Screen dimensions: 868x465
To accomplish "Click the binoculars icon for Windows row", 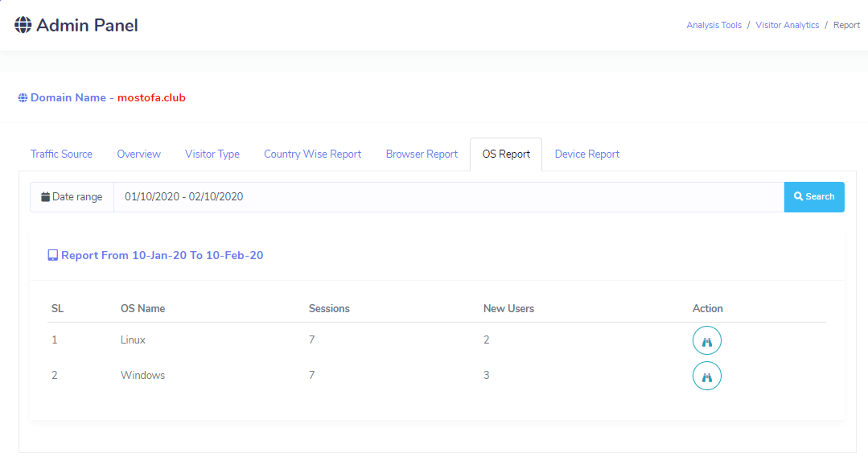I will [x=707, y=376].
